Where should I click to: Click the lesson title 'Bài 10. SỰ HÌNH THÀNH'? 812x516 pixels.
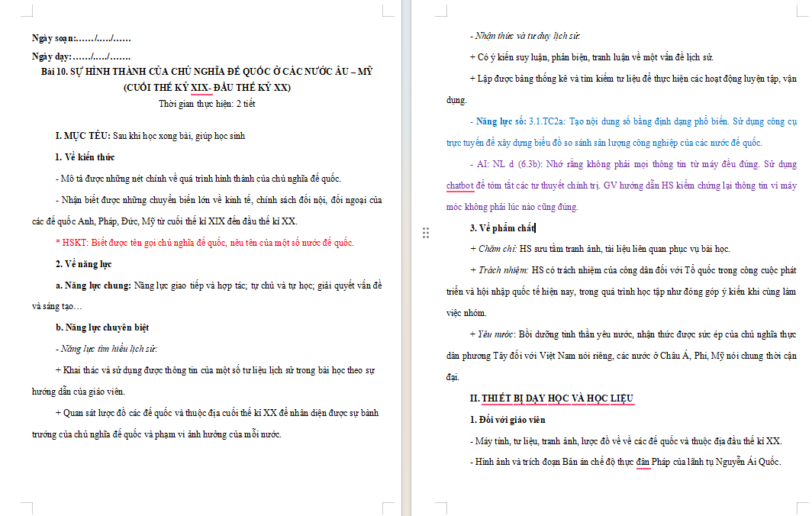click(x=207, y=72)
